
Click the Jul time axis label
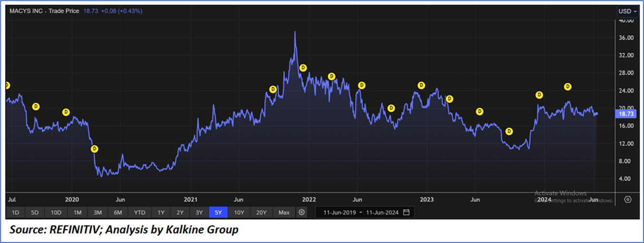pyautogui.click(x=12, y=200)
